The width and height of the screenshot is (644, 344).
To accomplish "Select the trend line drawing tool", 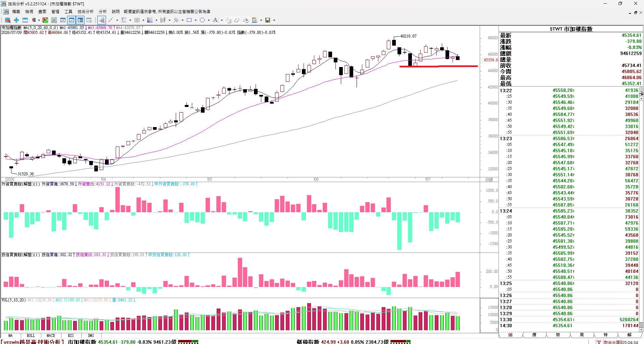I will click(111, 20).
